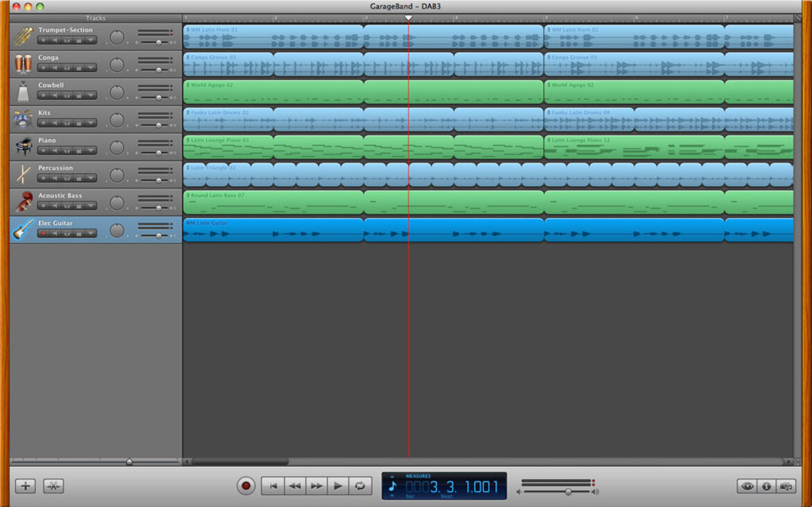Open the track editor with the scissors button

click(53, 485)
